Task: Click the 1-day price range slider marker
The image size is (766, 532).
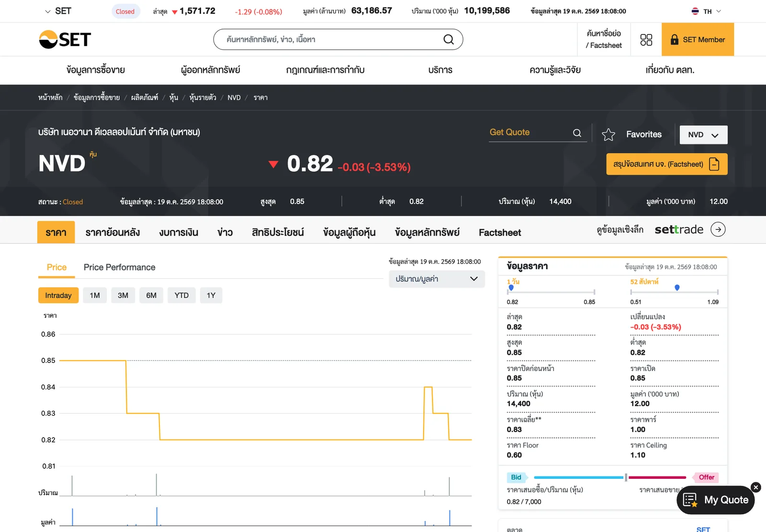Action: click(511, 288)
